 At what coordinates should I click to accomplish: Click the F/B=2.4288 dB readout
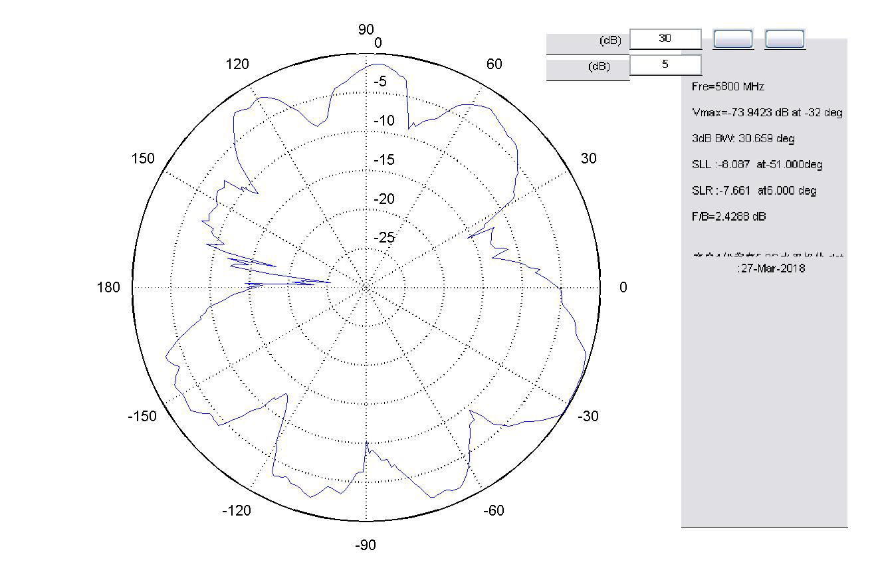tap(729, 217)
